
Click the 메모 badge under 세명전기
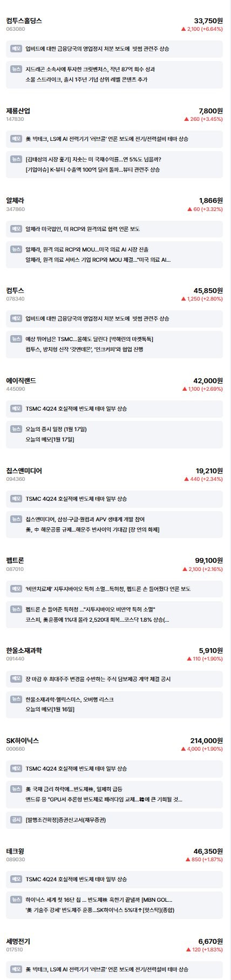[x=16, y=969]
